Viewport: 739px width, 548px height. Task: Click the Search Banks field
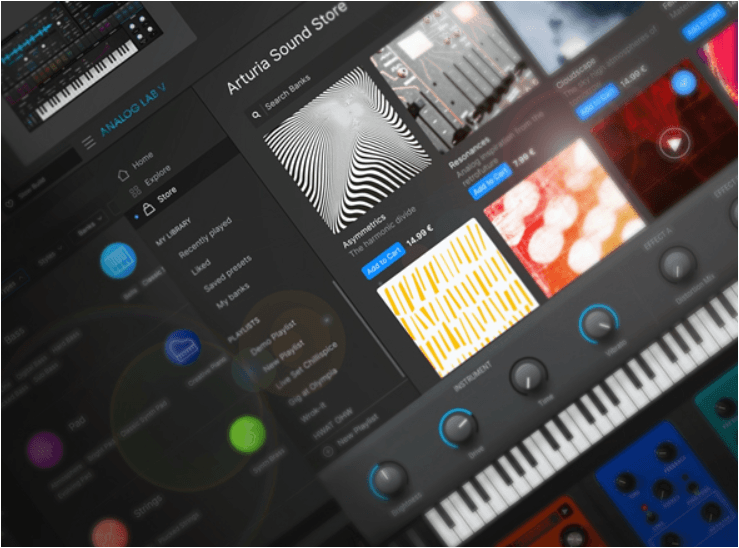click(x=283, y=97)
